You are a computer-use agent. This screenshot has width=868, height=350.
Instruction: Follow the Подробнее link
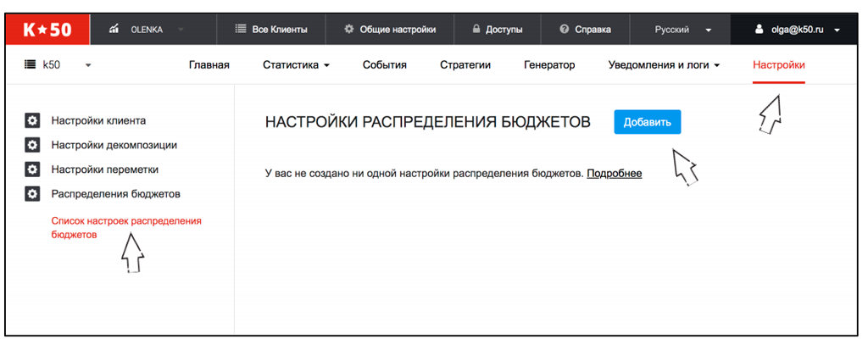(x=615, y=174)
